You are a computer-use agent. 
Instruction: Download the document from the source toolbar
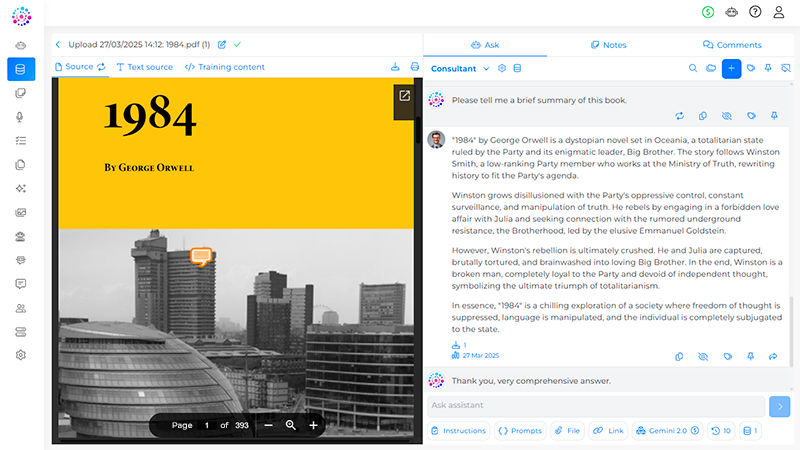click(x=395, y=67)
